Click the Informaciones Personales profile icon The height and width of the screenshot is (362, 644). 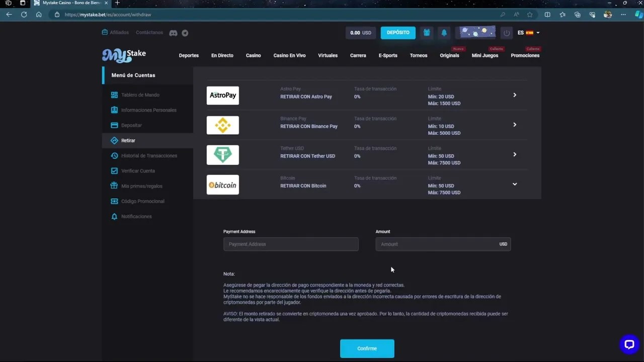114,110
